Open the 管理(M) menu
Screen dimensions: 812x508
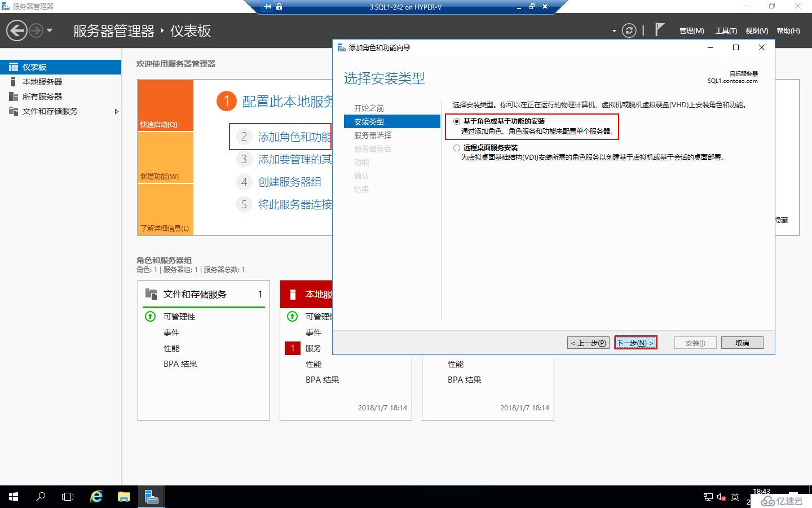point(691,31)
